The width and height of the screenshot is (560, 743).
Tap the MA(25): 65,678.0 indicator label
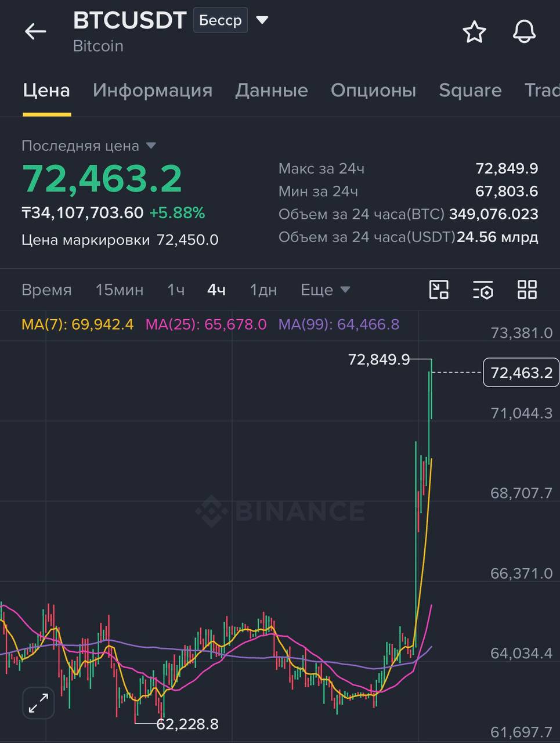pyautogui.click(x=206, y=324)
